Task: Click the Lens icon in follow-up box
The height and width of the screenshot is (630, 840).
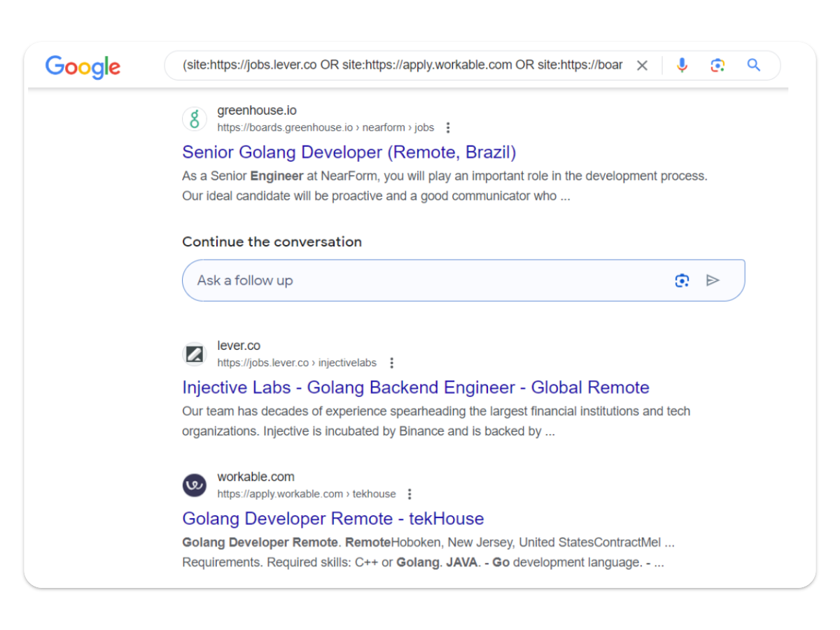Action: (682, 281)
